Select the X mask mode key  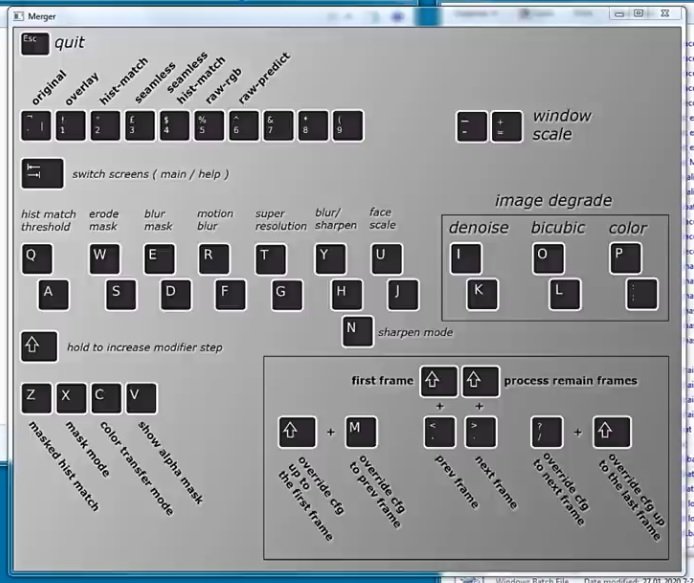point(71,398)
